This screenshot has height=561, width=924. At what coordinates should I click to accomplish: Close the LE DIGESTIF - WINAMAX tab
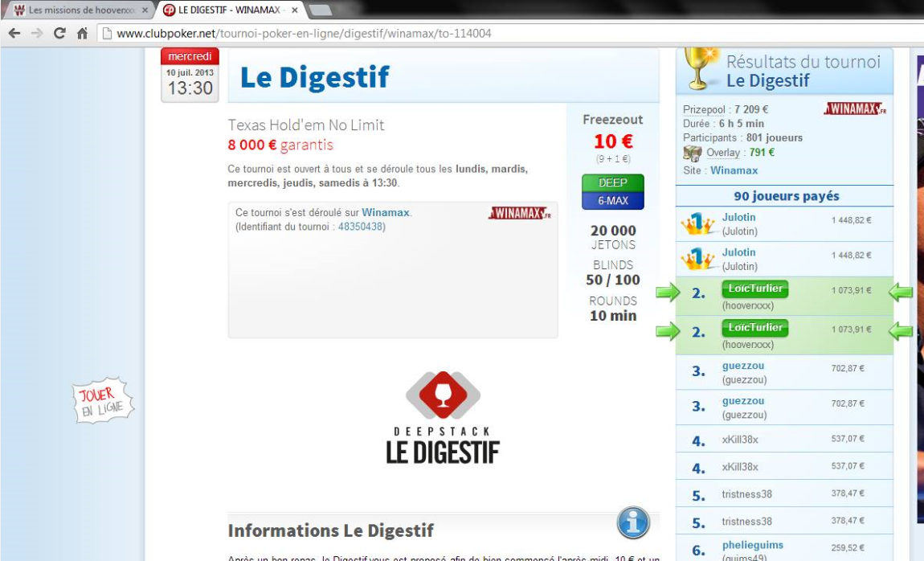295,10
